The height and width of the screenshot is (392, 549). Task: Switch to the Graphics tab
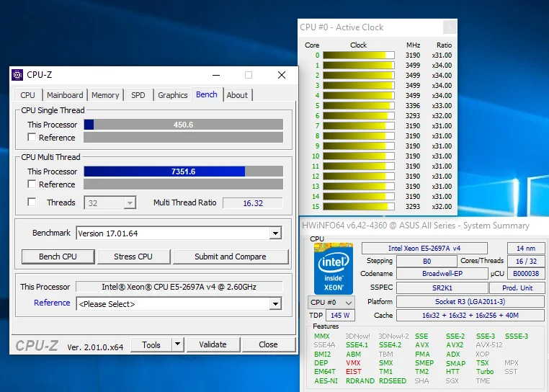click(173, 95)
